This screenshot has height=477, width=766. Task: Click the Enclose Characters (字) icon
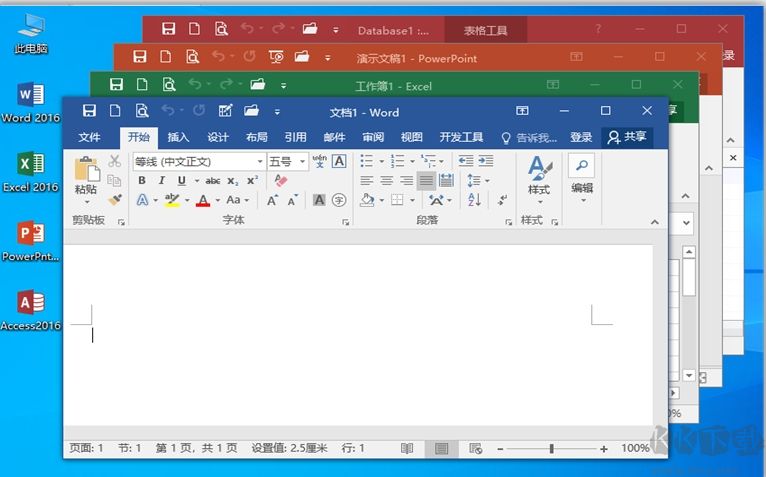339,200
